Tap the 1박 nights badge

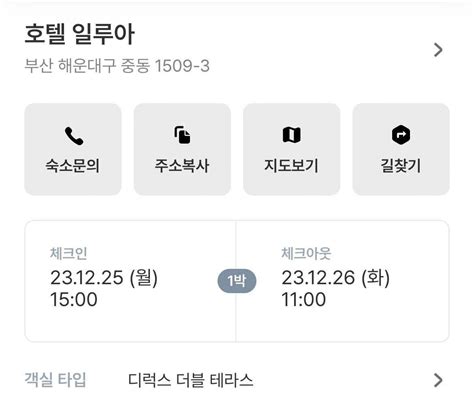tap(237, 281)
